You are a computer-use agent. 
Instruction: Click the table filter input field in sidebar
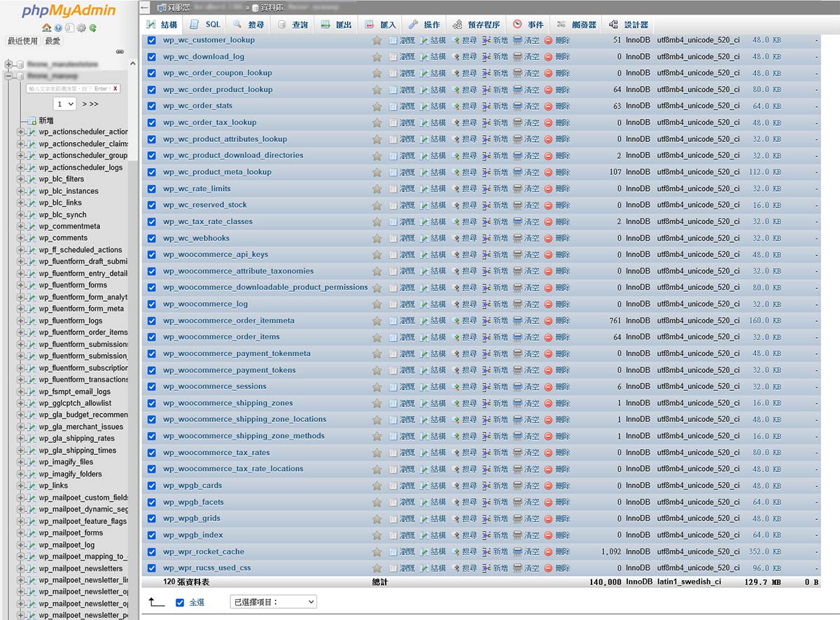68,89
